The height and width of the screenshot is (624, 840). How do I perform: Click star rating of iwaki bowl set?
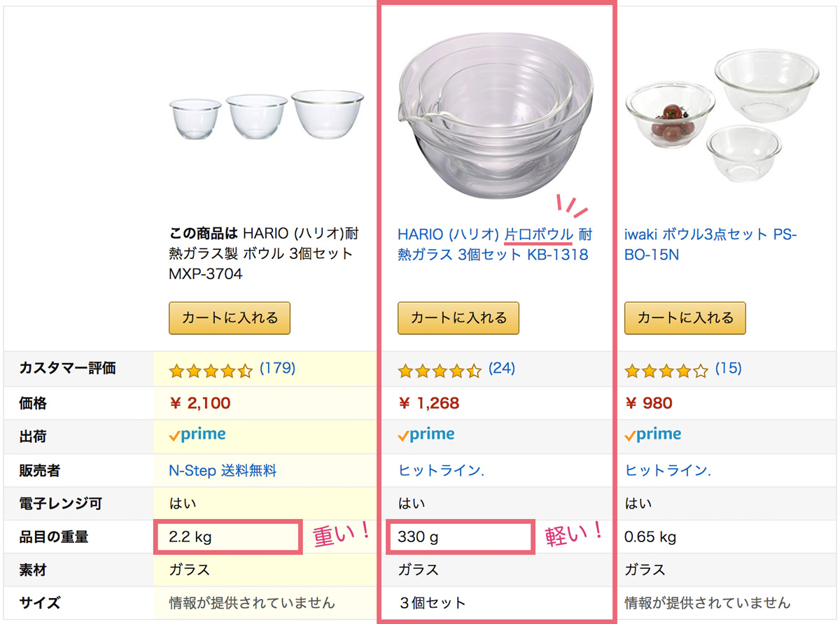pos(666,370)
